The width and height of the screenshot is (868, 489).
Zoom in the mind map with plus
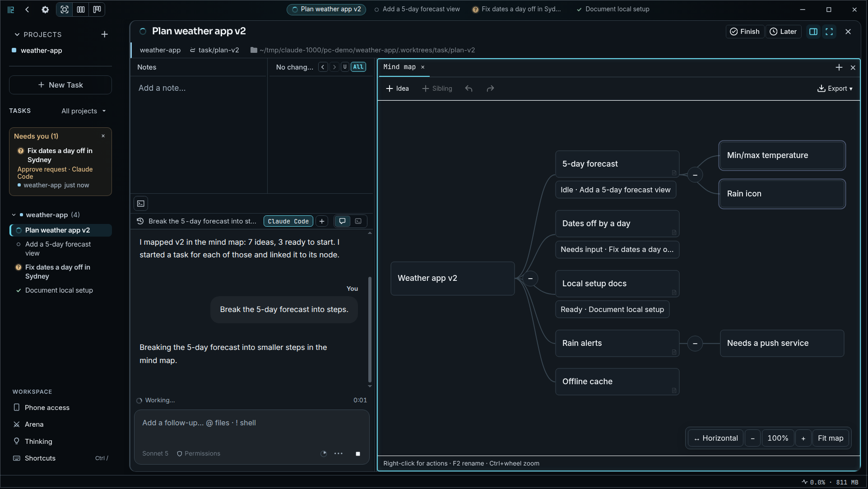pos(803,438)
